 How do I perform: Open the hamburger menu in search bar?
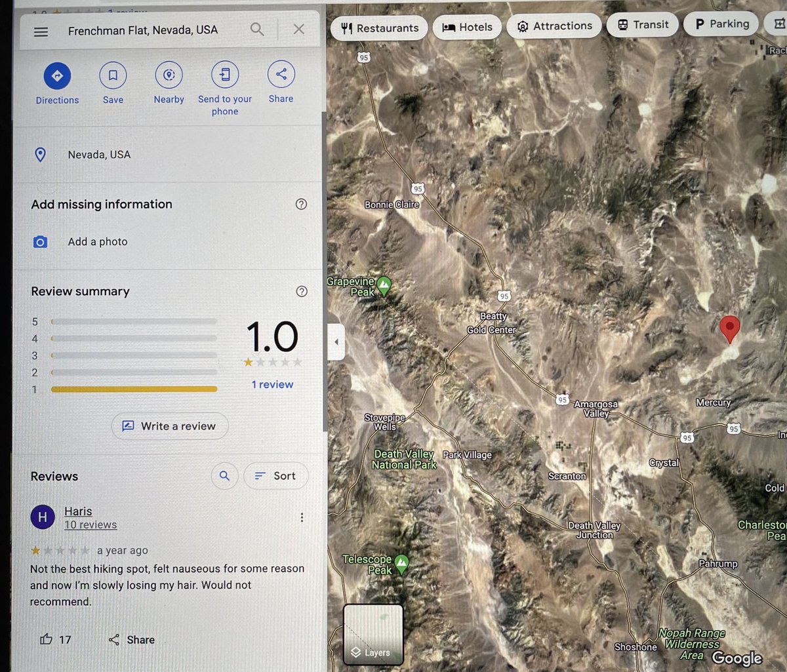tap(41, 31)
